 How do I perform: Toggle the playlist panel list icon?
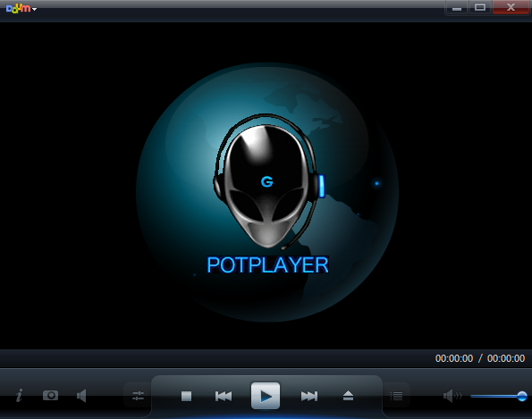coord(396,396)
